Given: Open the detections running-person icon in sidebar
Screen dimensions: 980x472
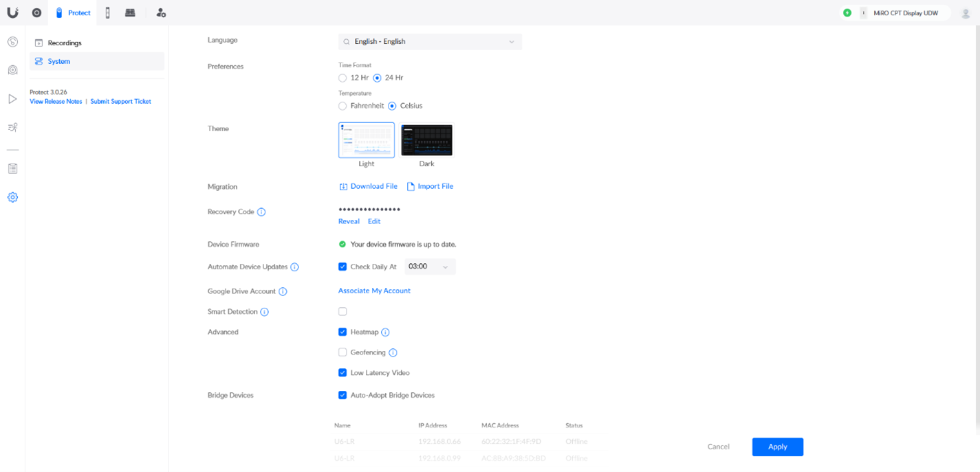Looking at the screenshot, I should point(12,127).
